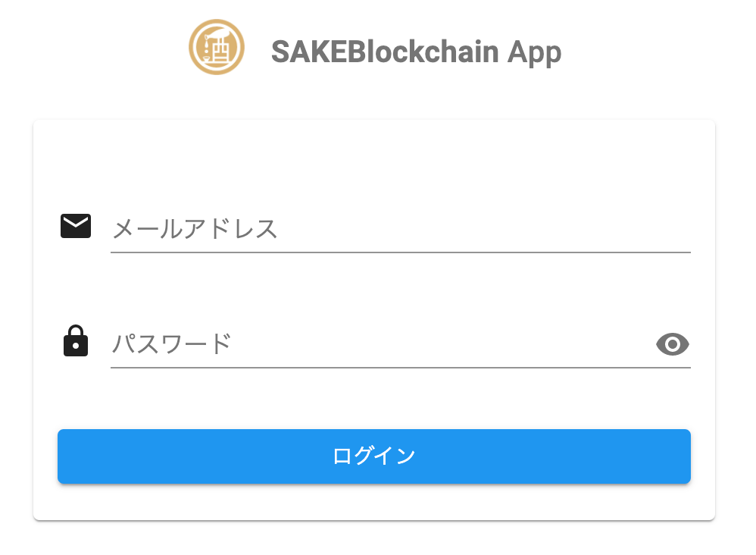756x555 pixels.
Task: Select the email address text box
Action: [400, 229]
